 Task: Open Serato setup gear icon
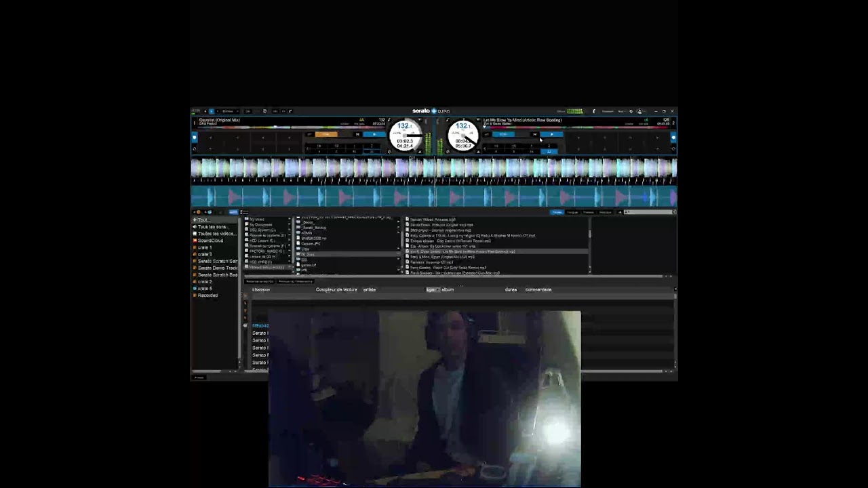pyautogui.click(x=631, y=111)
